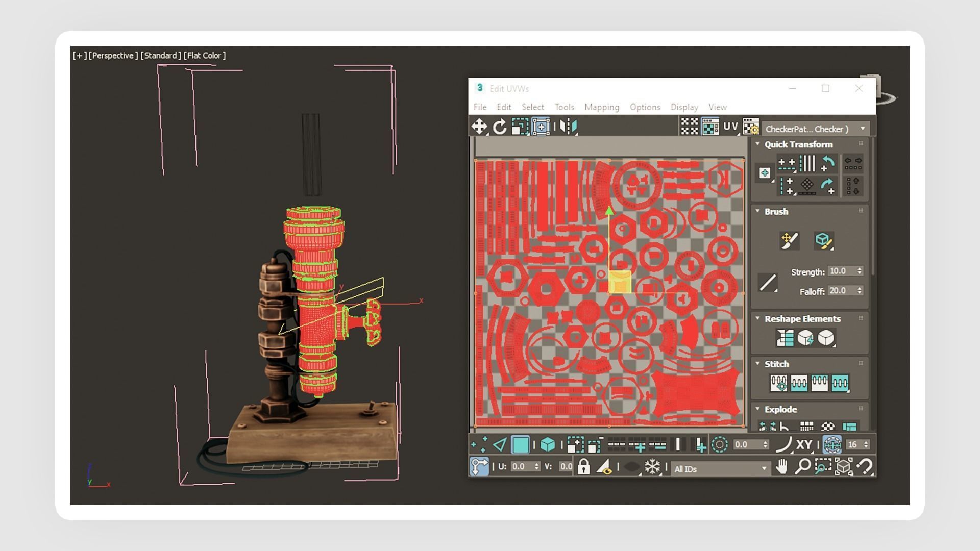Select the Move Selected Subobjects tool
The image size is (980, 551).
point(479,127)
